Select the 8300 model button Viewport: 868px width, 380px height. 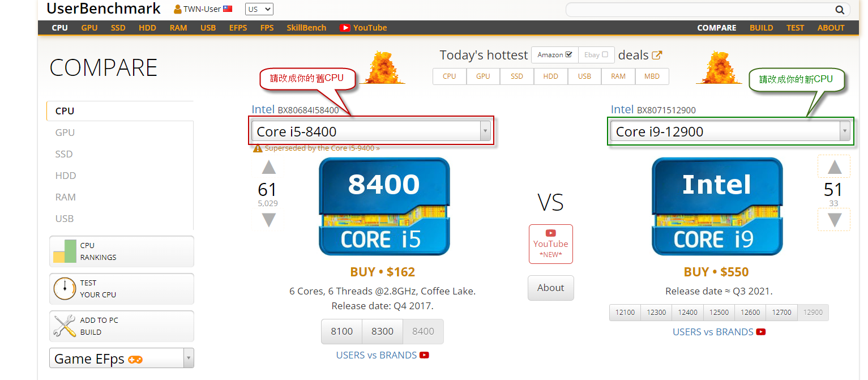(382, 331)
